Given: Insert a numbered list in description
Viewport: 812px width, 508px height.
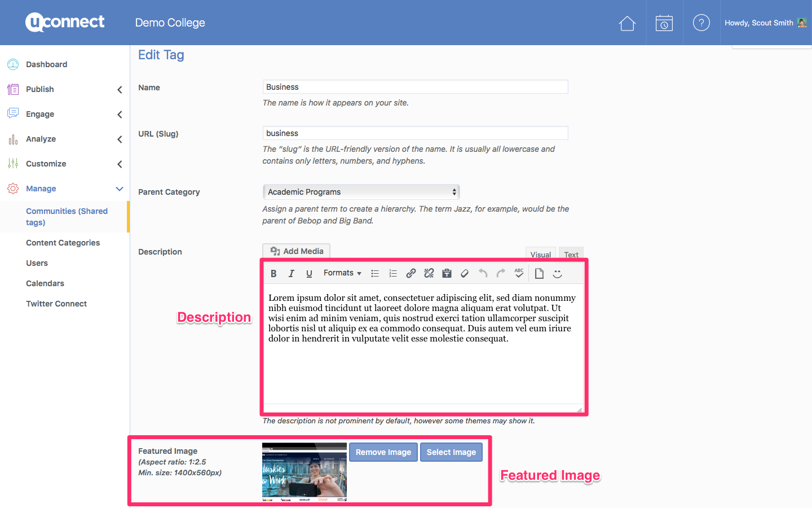Looking at the screenshot, I should pyautogui.click(x=393, y=274).
